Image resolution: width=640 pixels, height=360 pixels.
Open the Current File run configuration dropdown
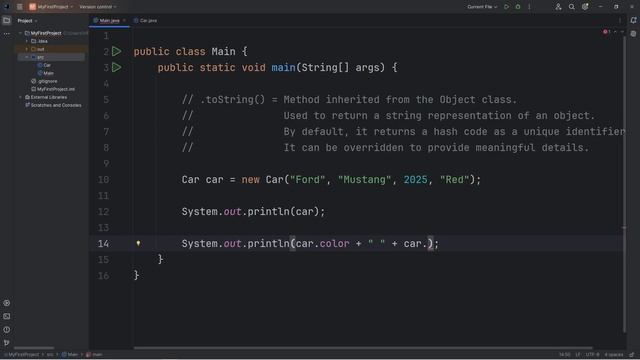[482, 7]
